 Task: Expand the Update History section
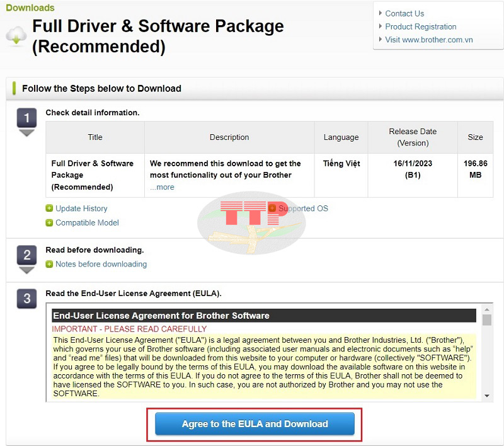point(81,209)
